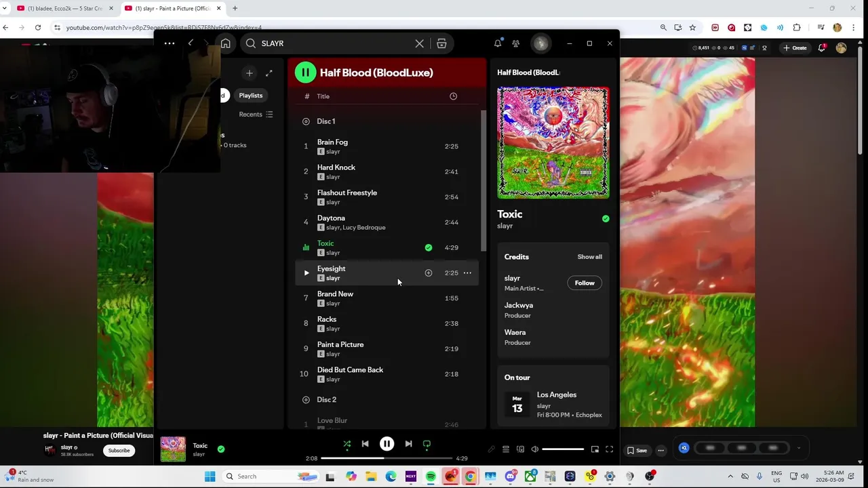The image size is (868, 488).
Task: Go back with Spotify's left arrow
Action: point(191,43)
